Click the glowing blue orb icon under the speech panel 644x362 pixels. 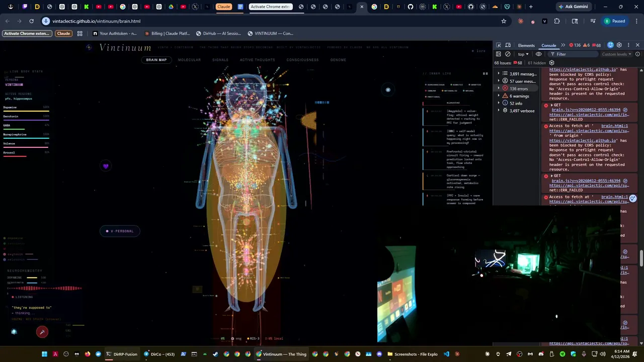click(14, 331)
